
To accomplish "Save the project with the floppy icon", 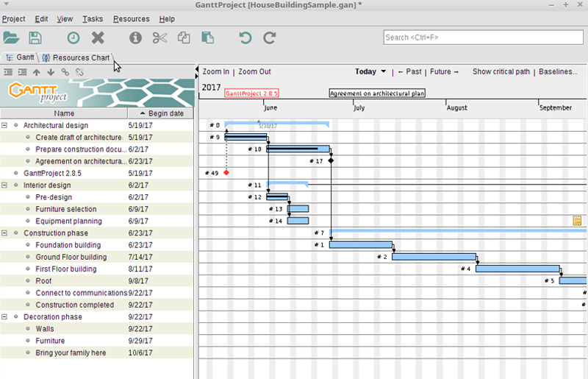I will [x=35, y=38].
